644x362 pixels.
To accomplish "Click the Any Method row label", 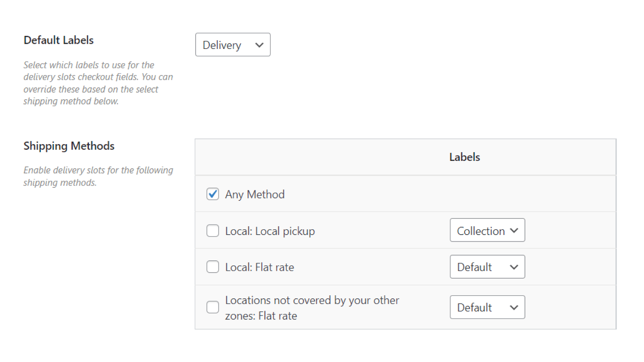I will tap(255, 194).
